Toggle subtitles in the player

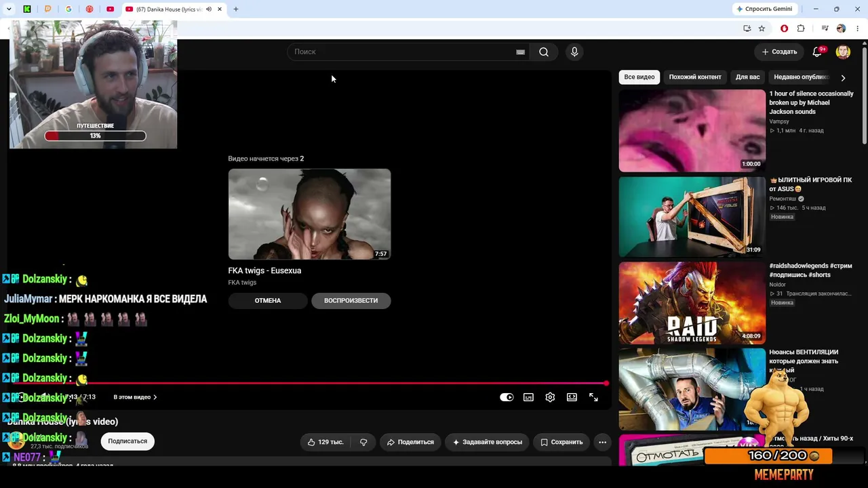click(528, 397)
